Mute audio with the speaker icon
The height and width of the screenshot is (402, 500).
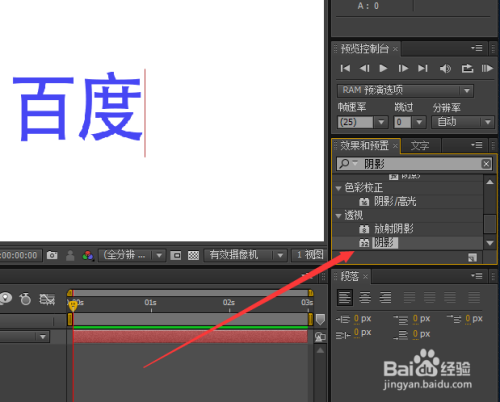point(445,69)
